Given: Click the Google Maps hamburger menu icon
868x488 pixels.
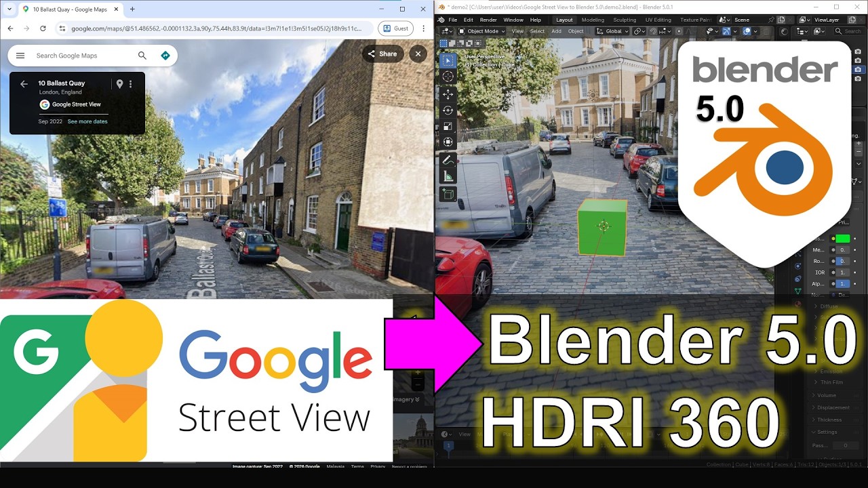Looking at the screenshot, I should (20, 56).
